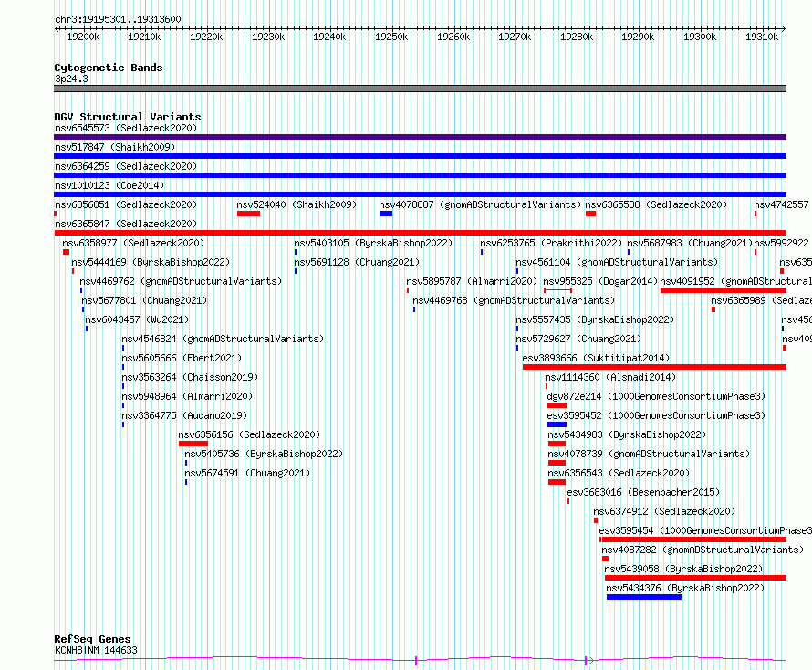Select the long red nsv6365847 variant bar
This screenshot has height=670, width=812.
coord(420,233)
